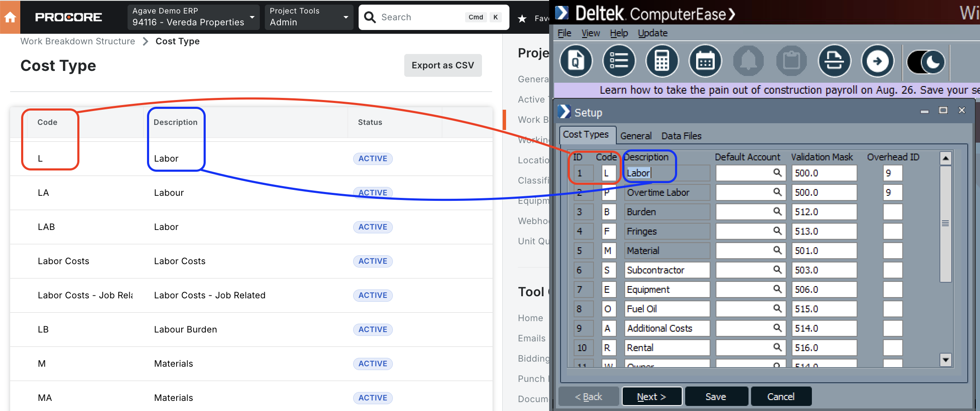
Task: Open the Home link in the Procore sidebar
Action: click(531, 318)
